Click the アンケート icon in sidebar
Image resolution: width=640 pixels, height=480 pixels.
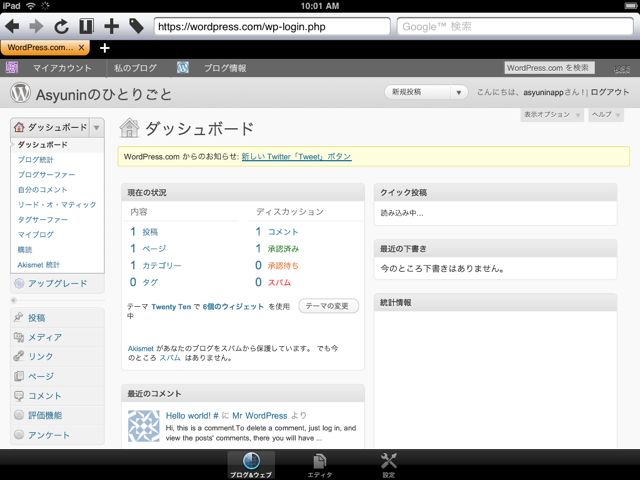18,434
